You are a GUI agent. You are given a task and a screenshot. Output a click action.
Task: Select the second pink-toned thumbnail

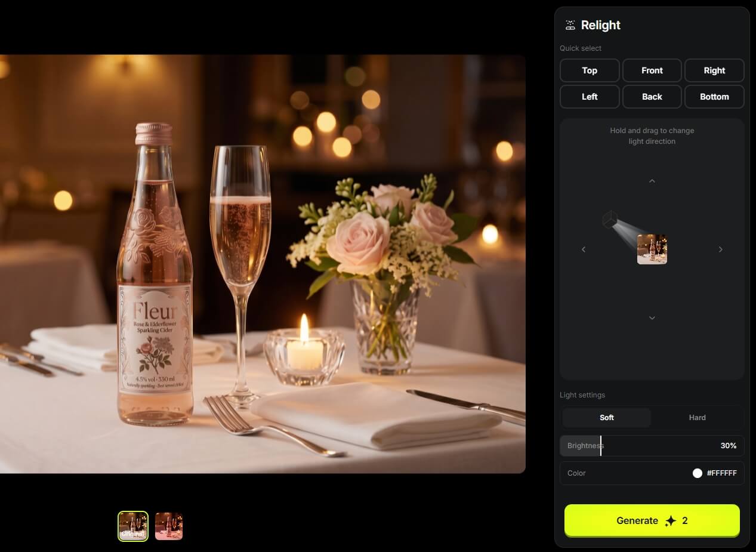tap(169, 526)
